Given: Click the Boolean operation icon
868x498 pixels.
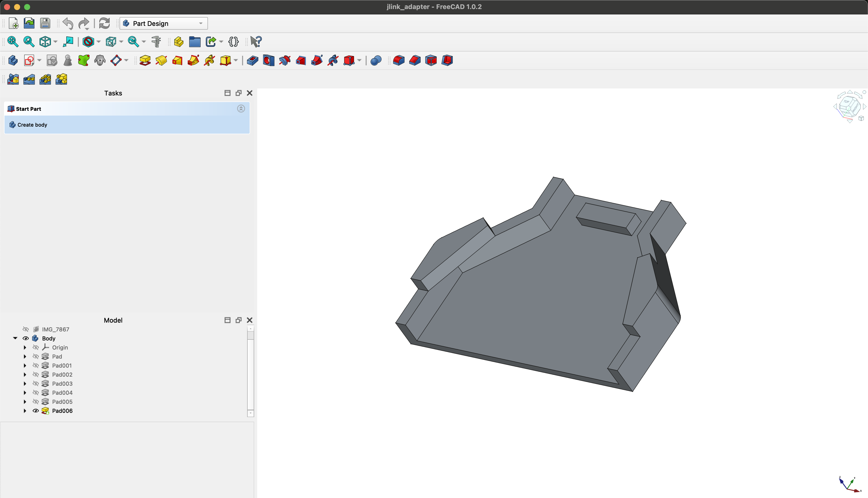Looking at the screenshot, I should 376,61.
